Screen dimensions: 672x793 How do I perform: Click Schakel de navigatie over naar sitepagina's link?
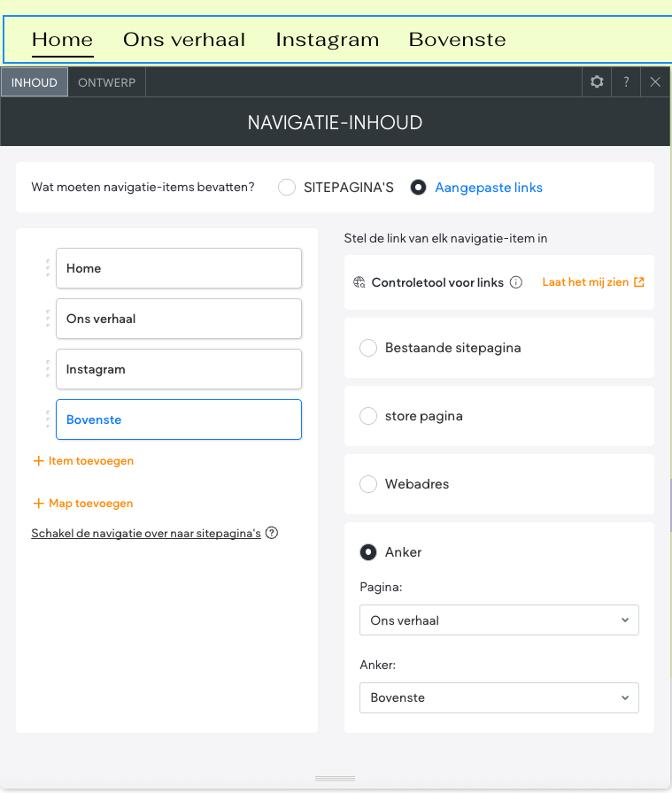[146, 534]
